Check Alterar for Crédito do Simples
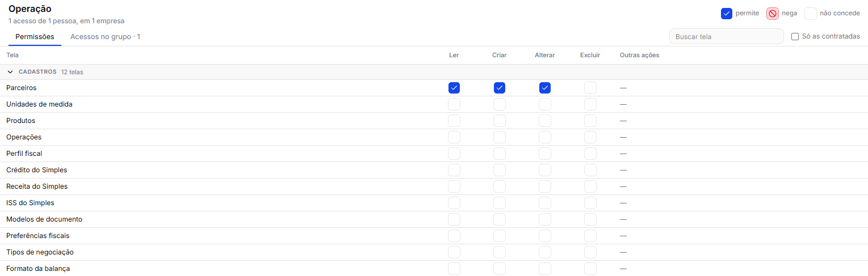This screenshot has height=276, width=868. click(x=545, y=170)
